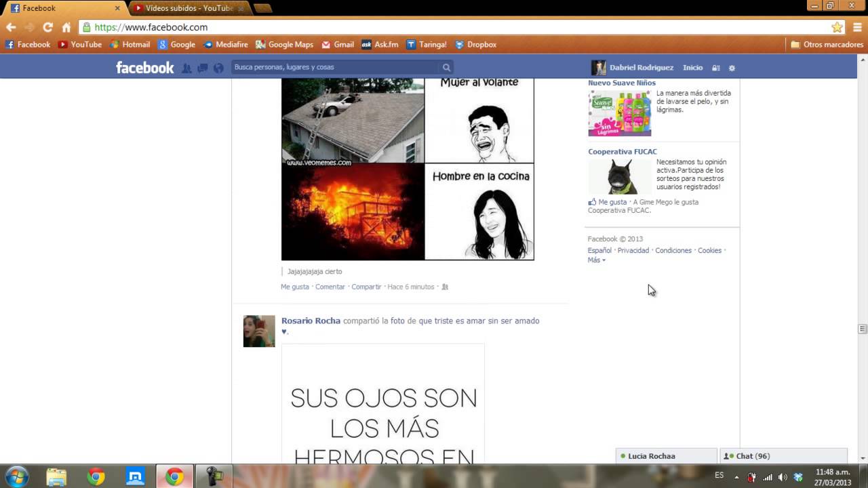The width and height of the screenshot is (868, 488).
Task: Click the Suave shampoo ad image
Action: click(620, 113)
